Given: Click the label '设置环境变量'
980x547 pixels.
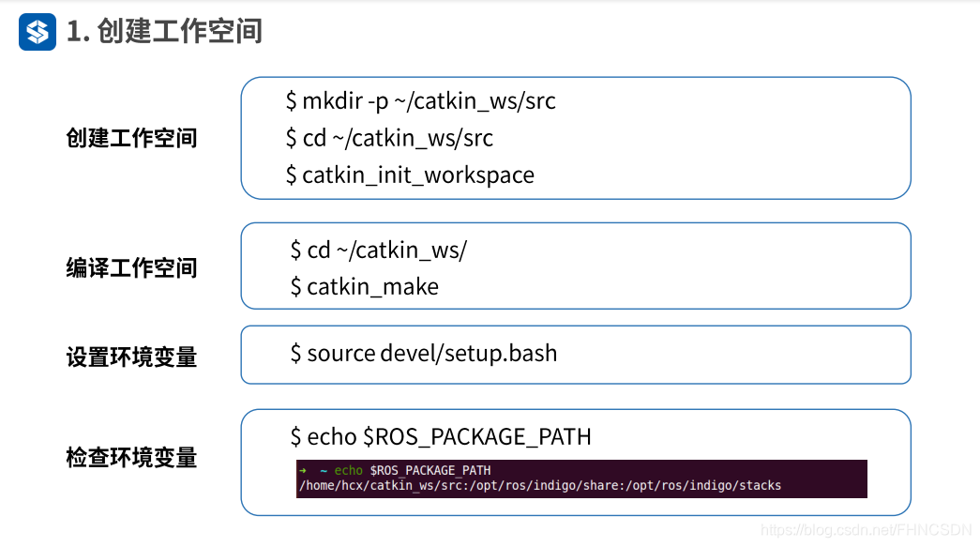Looking at the screenshot, I should click(131, 357).
